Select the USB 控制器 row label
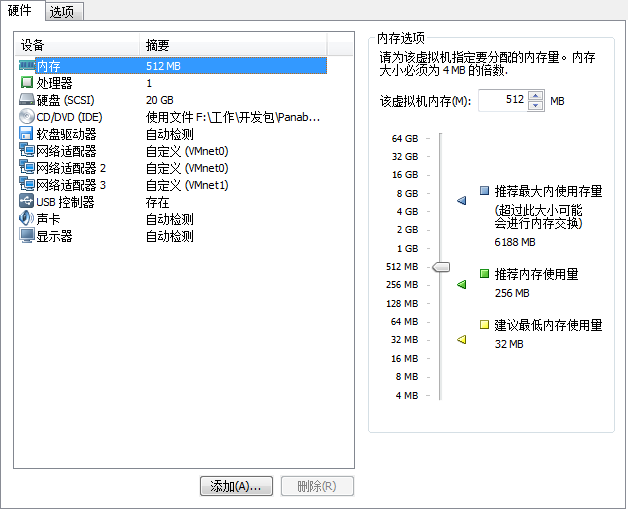This screenshot has width=628, height=510. tap(65, 202)
